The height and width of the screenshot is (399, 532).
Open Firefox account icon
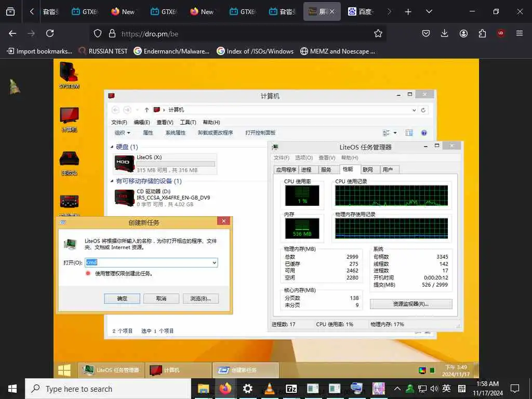[463, 33]
